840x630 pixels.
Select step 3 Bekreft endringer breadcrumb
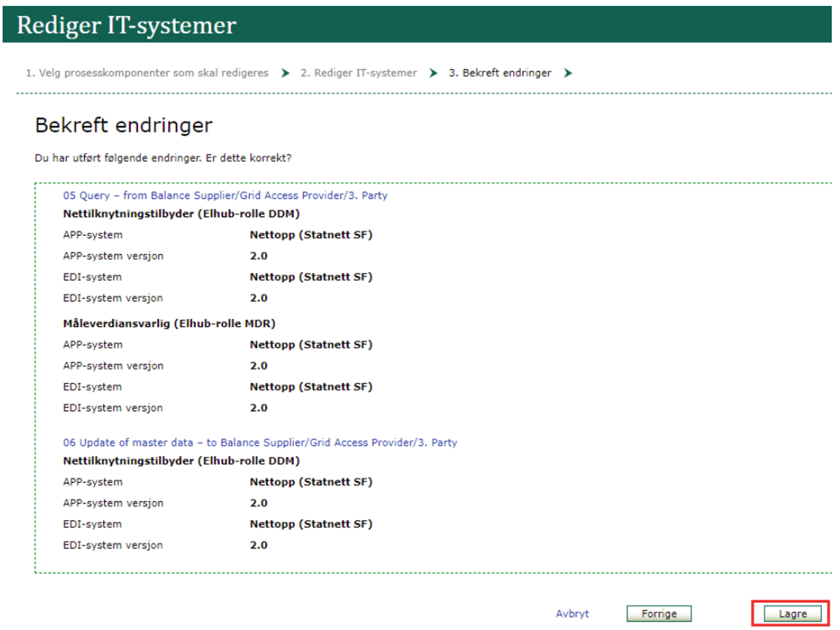pos(500,73)
